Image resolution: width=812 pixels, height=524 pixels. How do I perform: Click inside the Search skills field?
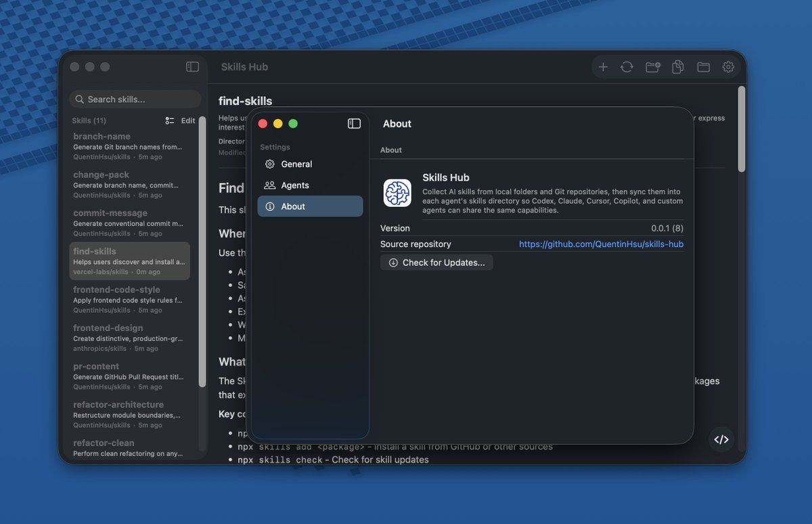click(135, 100)
